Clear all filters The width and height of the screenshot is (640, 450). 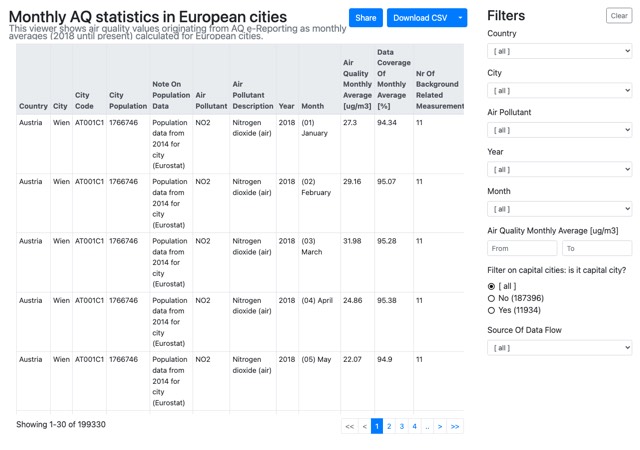click(619, 16)
